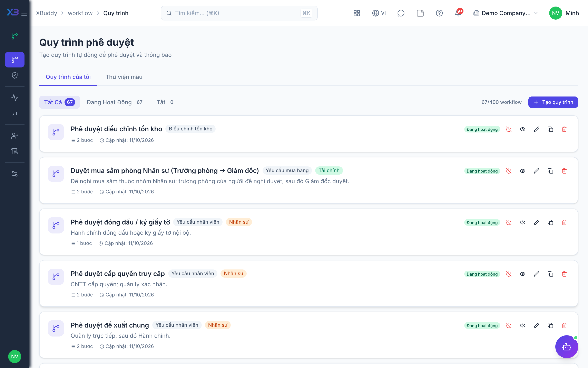The width and height of the screenshot is (588, 368).
Task: Open the user check sidebar icon
Action: tap(14, 136)
